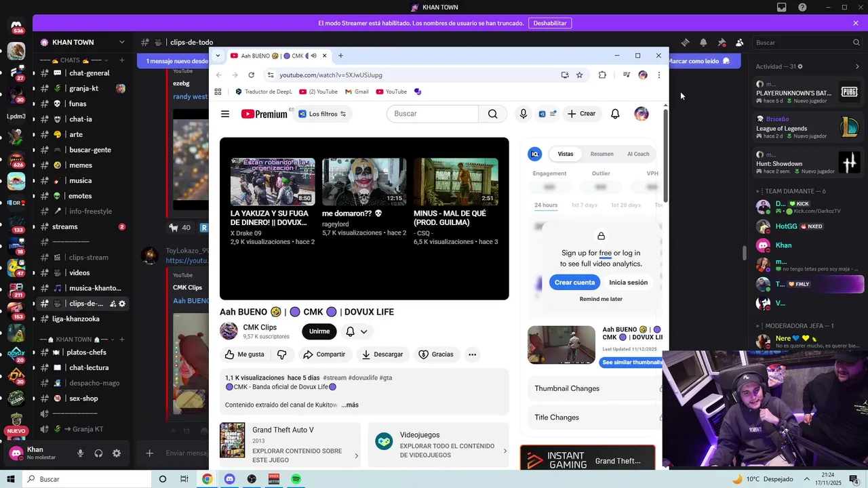The height and width of the screenshot is (488, 868).
Task: Open YouTube notifications bell
Action: point(615,114)
